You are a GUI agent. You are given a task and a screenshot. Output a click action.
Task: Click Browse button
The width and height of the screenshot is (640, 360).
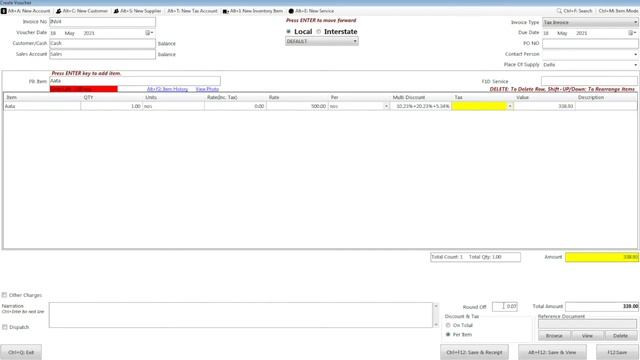click(x=554, y=336)
